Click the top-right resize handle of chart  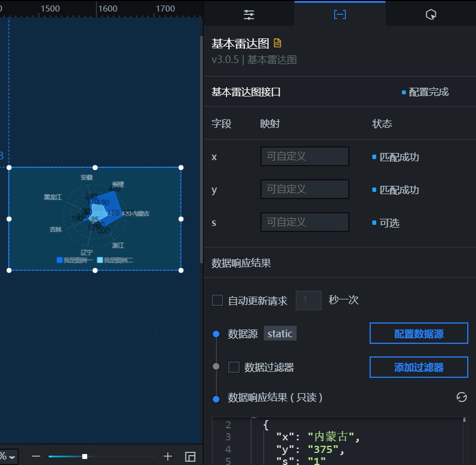[x=181, y=168]
